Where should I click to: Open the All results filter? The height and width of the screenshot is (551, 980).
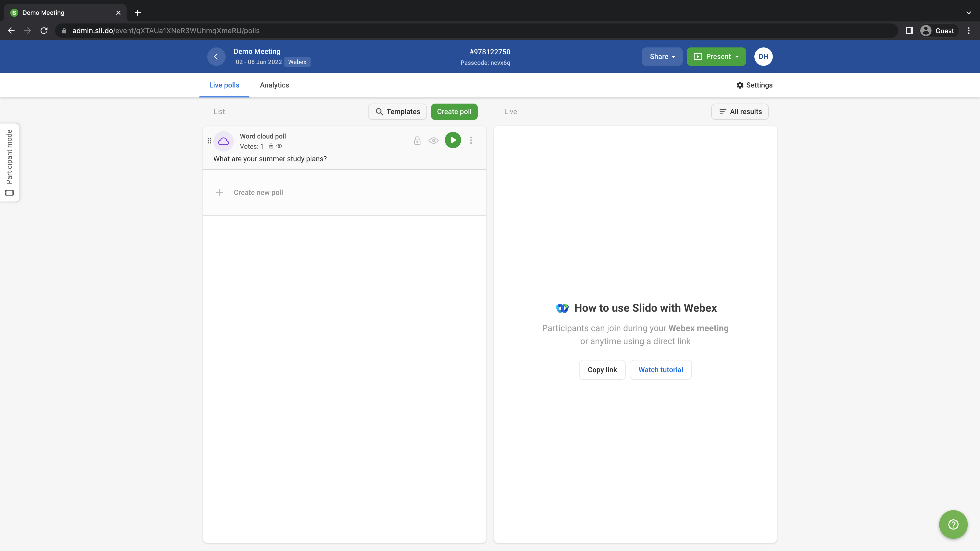(740, 112)
